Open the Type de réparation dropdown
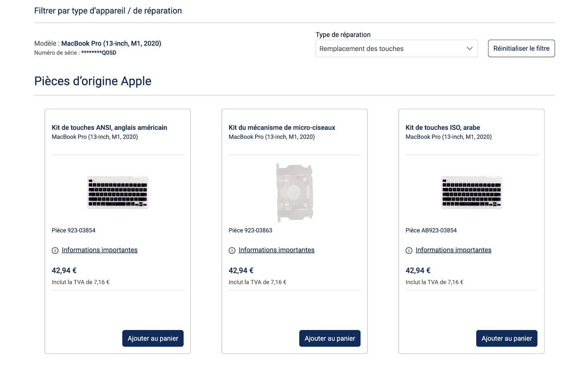588x367 pixels. point(396,49)
